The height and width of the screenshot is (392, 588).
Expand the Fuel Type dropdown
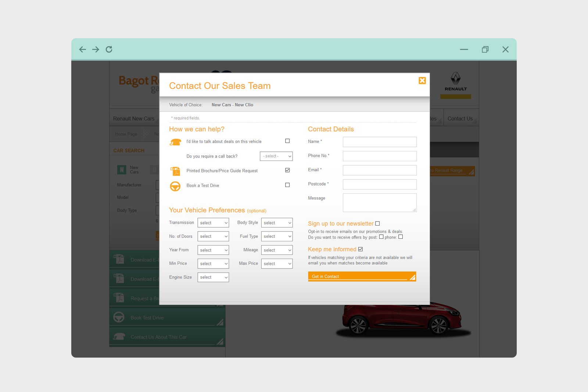pyautogui.click(x=277, y=237)
